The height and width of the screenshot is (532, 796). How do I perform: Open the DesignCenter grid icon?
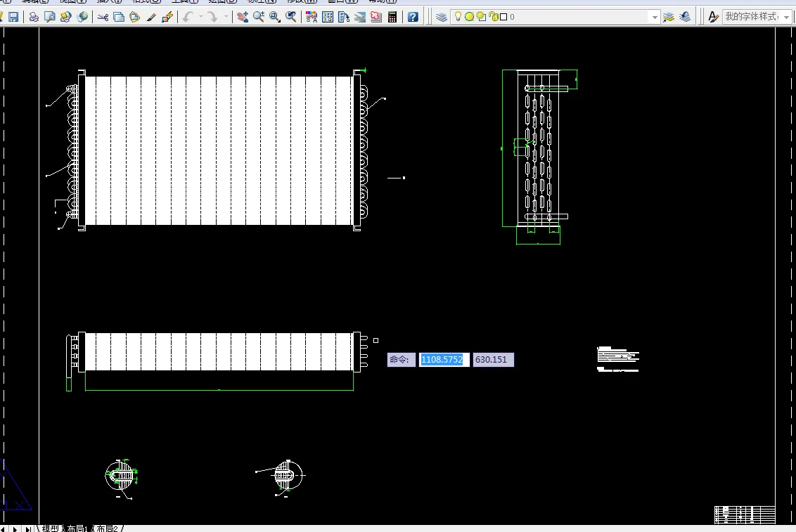[328, 17]
